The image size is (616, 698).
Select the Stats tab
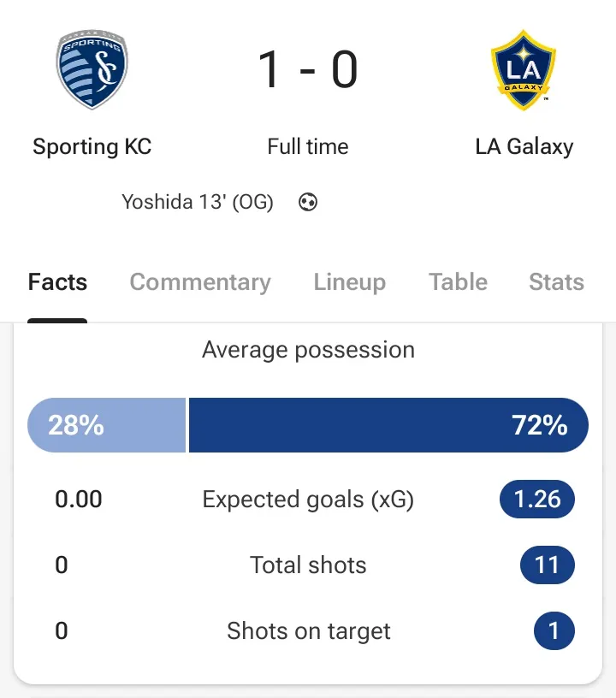[556, 282]
